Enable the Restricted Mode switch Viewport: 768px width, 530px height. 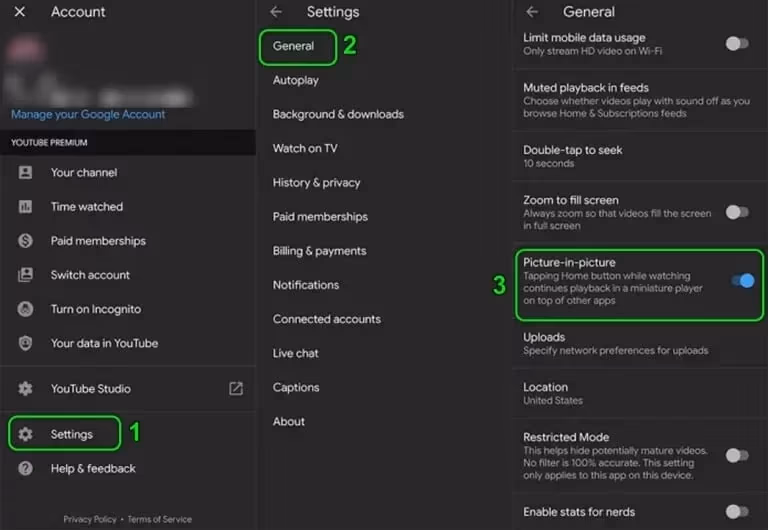(x=736, y=455)
